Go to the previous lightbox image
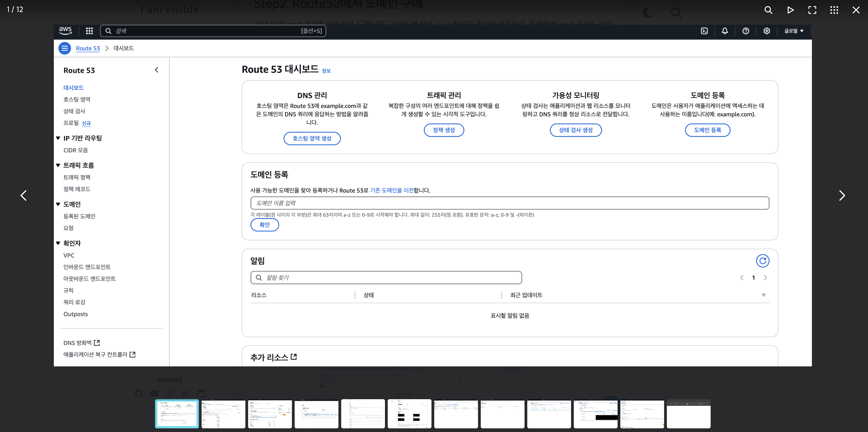 (23, 195)
